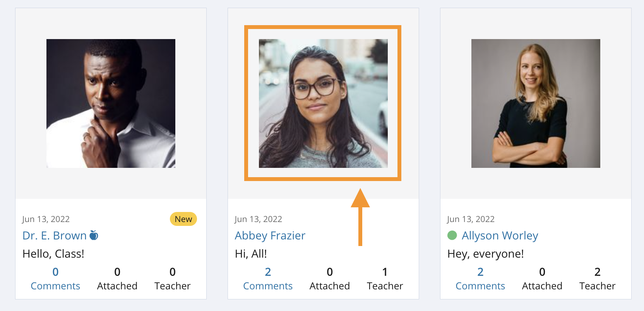Screen dimensions: 644x311
Task: Click the Attached count on Dr. E. Brown's post
Action: tap(117, 279)
